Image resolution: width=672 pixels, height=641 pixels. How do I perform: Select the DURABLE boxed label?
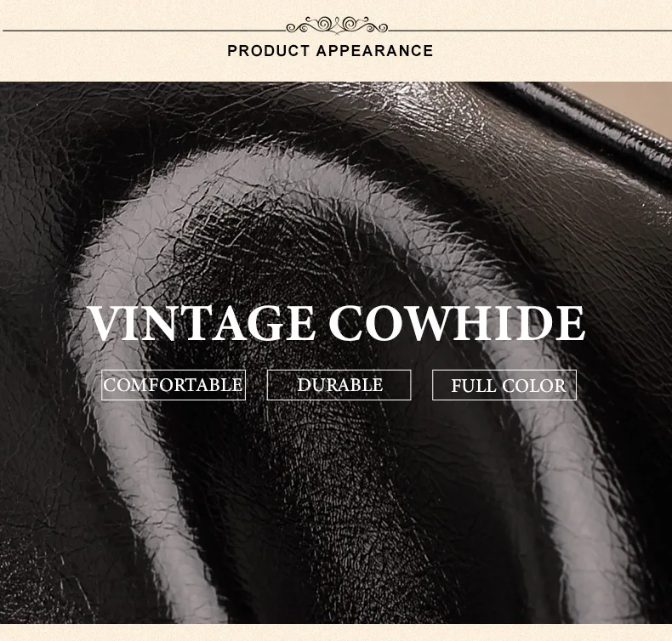[339, 385]
